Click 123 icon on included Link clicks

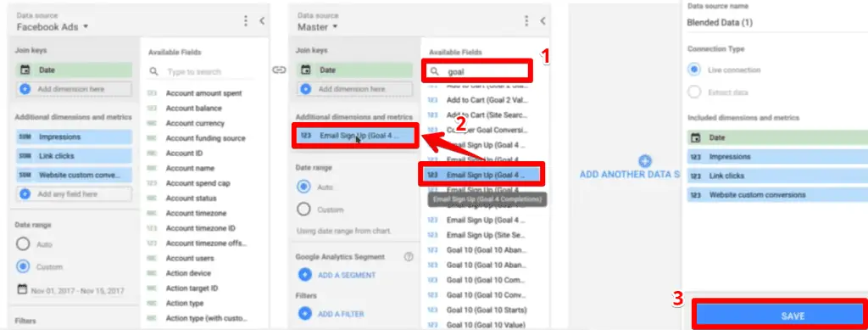click(695, 176)
